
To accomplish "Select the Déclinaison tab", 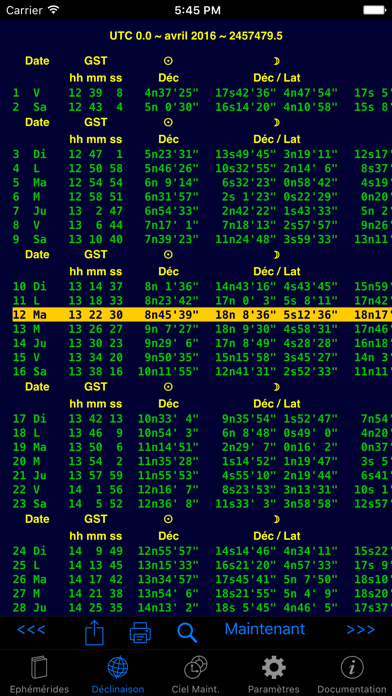I will point(118,675).
